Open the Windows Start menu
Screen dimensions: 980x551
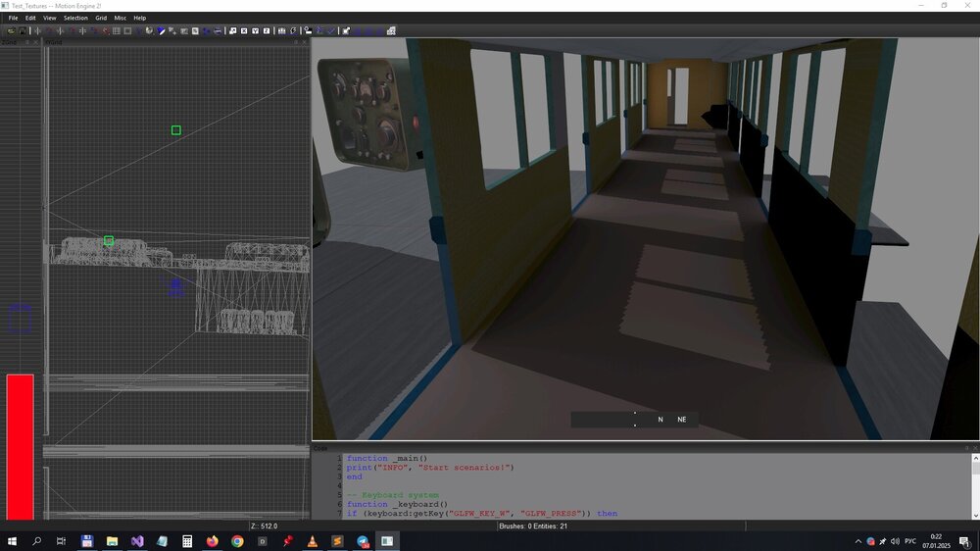[12, 541]
